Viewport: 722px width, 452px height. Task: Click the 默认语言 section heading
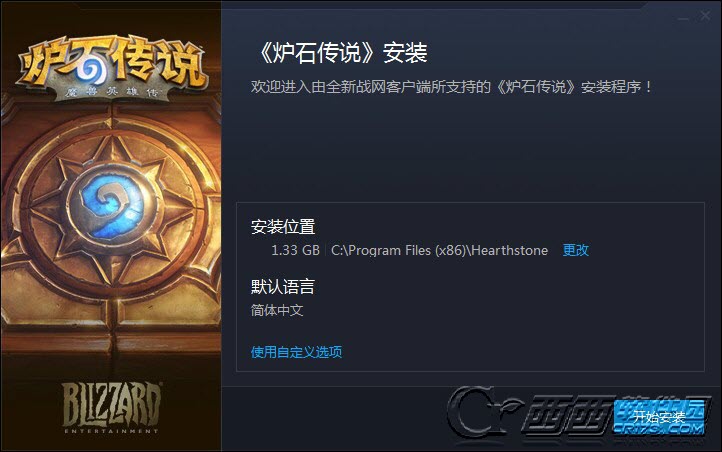(x=283, y=286)
